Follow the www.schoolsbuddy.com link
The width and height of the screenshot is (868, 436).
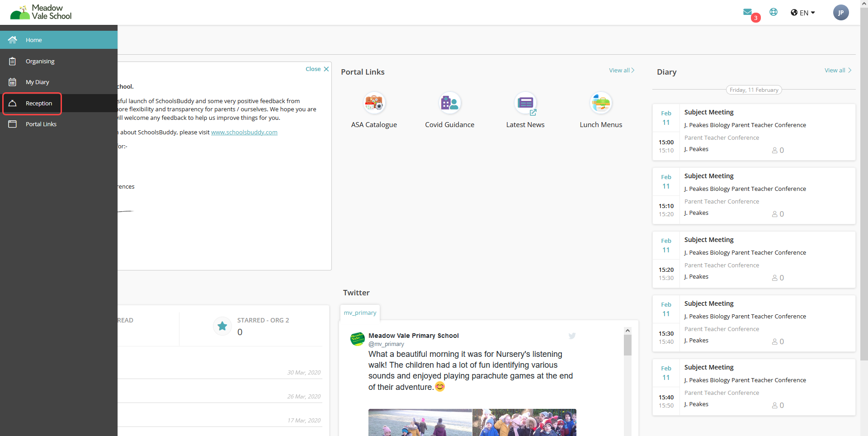click(244, 132)
